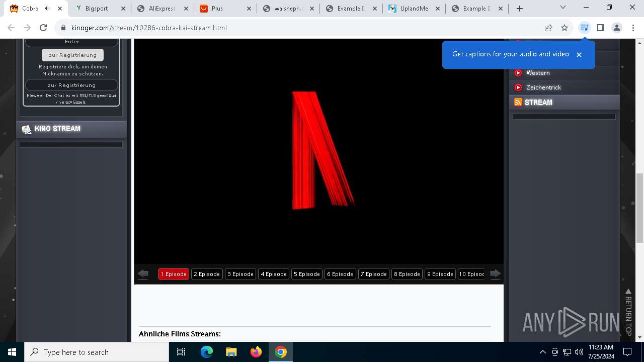Select 9 Episode

pyautogui.click(x=440, y=274)
